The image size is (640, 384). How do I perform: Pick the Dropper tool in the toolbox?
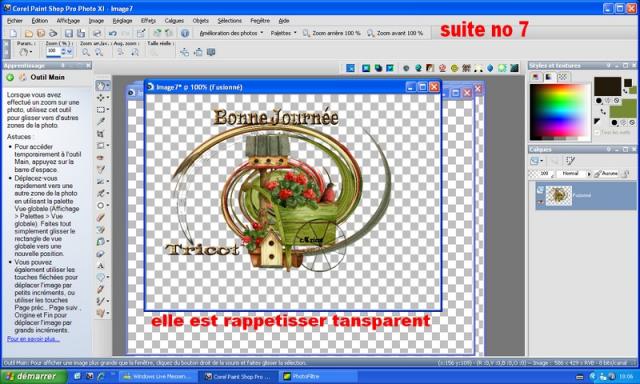(x=100, y=121)
